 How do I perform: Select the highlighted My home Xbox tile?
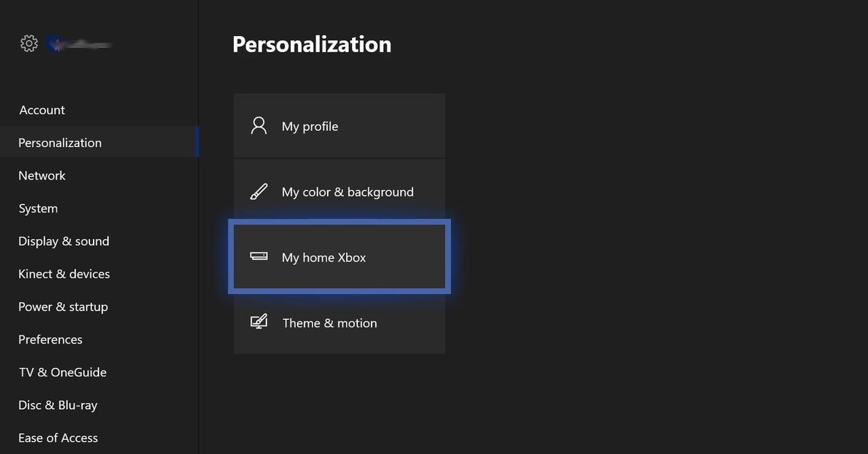click(x=339, y=257)
